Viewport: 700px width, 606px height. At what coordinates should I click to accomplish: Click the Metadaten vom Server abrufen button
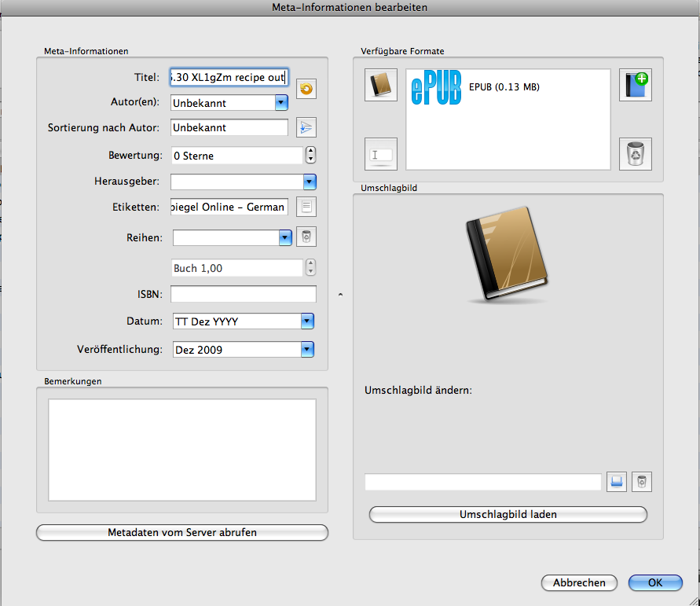(182, 532)
